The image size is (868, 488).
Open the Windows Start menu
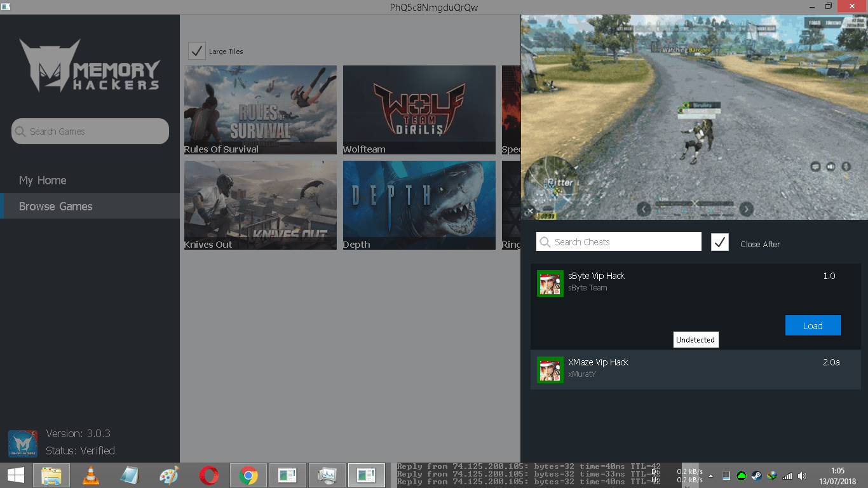coord(16,475)
